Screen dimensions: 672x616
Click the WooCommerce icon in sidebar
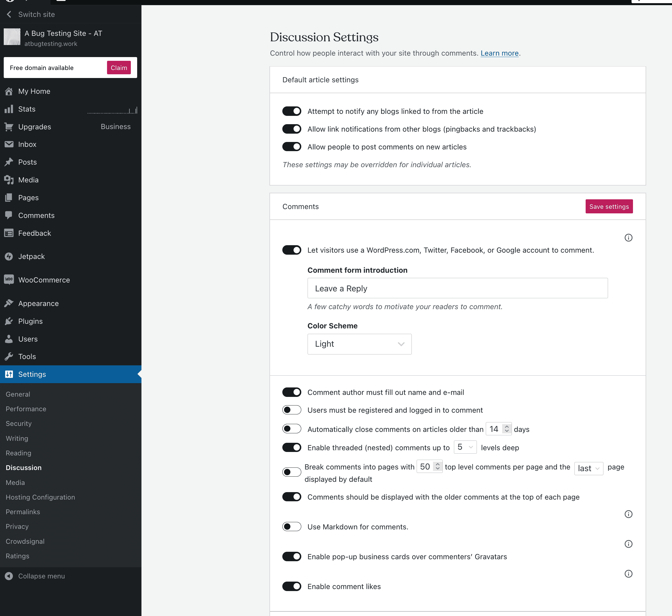pyautogui.click(x=9, y=280)
